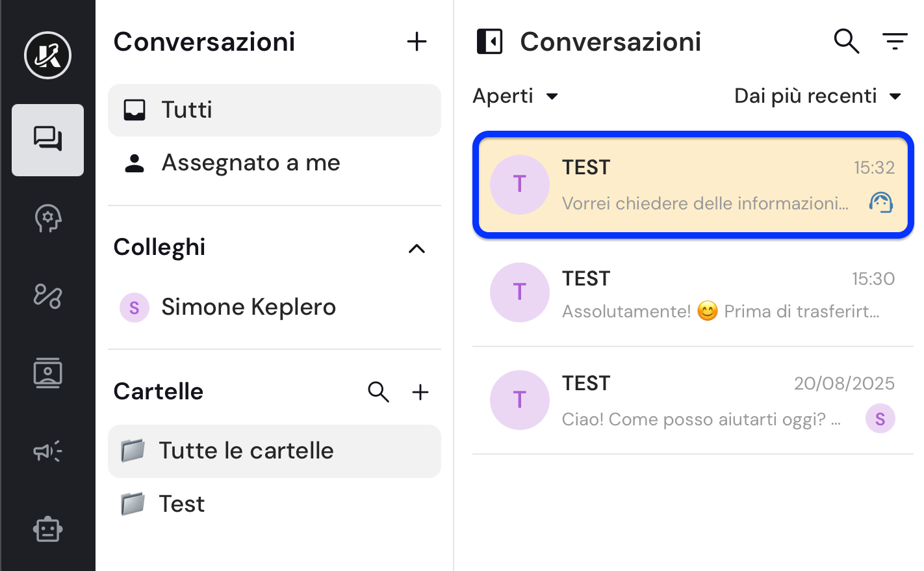Select Assegnato a me filter
924x571 pixels.
coord(274,163)
